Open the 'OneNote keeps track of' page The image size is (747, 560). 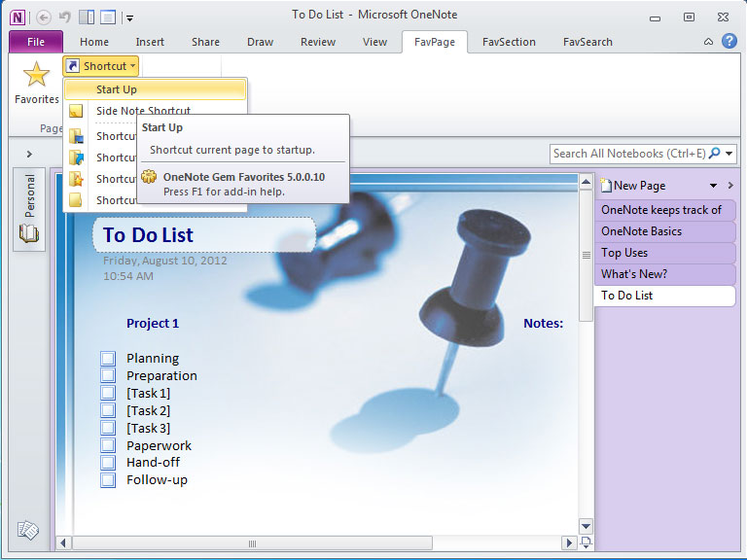664,210
